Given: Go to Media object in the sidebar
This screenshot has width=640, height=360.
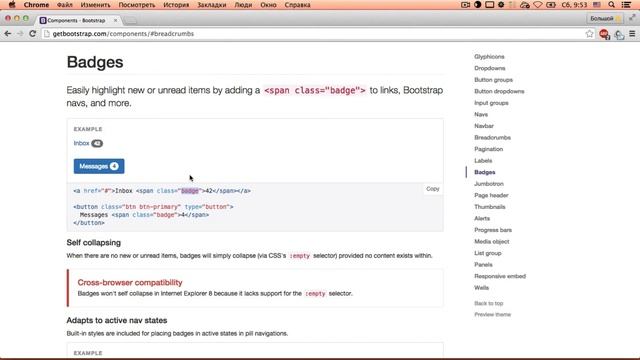Looking at the screenshot, I should [x=491, y=242].
